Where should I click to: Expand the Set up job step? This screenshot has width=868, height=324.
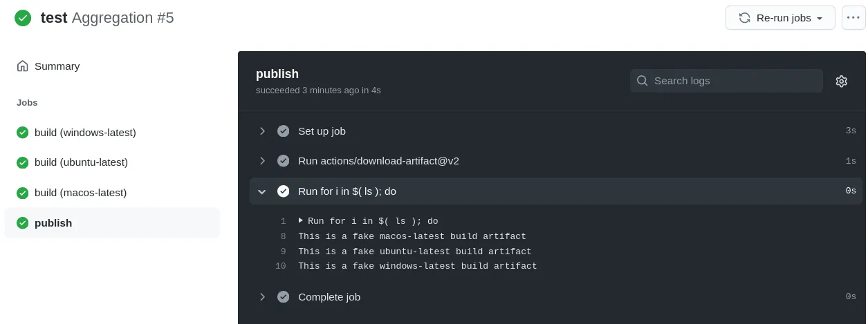(262, 131)
